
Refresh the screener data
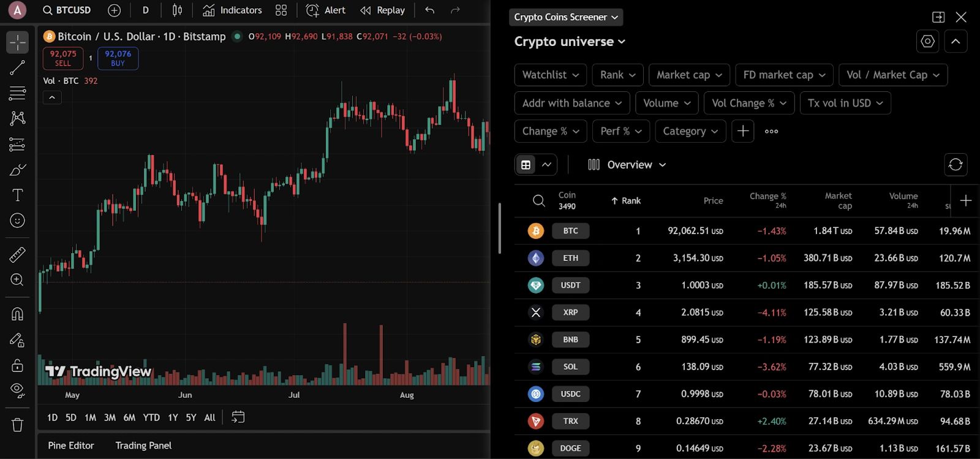coord(955,164)
